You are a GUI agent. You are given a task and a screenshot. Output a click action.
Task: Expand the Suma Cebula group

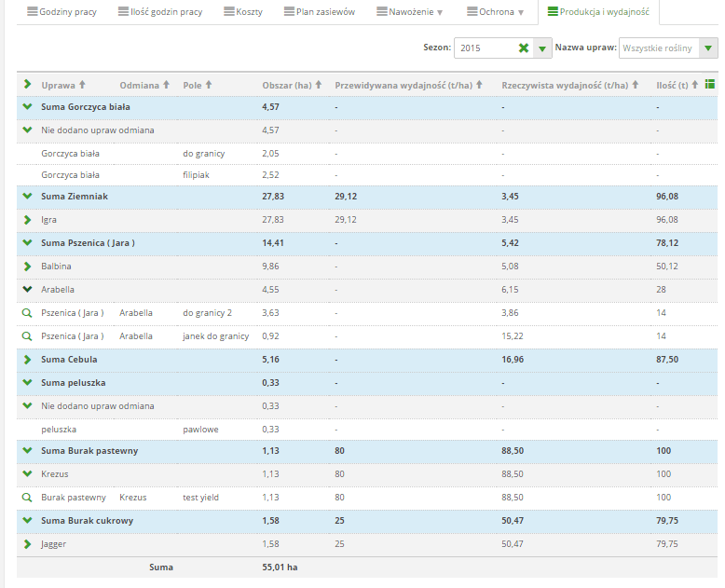coord(27,359)
